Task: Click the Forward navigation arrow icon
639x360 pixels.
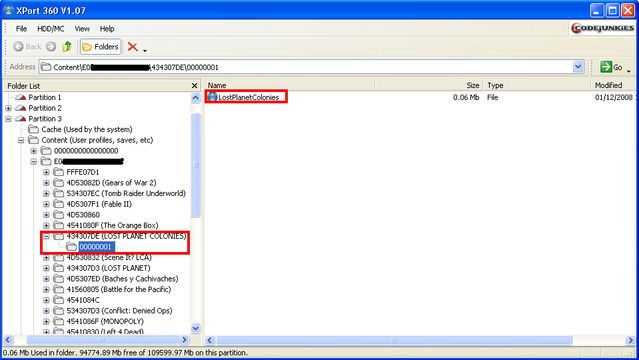Action: coord(51,46)
